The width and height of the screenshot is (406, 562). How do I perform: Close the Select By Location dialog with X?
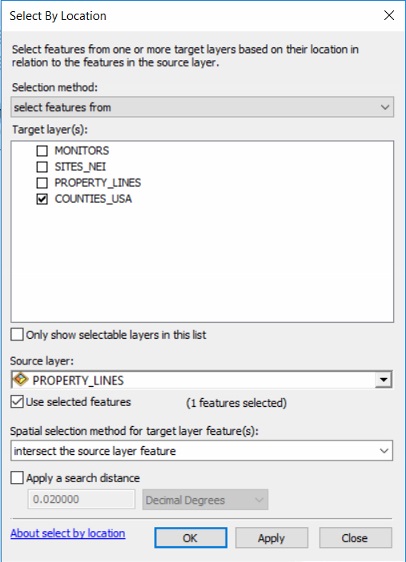(x=389, y=15)
